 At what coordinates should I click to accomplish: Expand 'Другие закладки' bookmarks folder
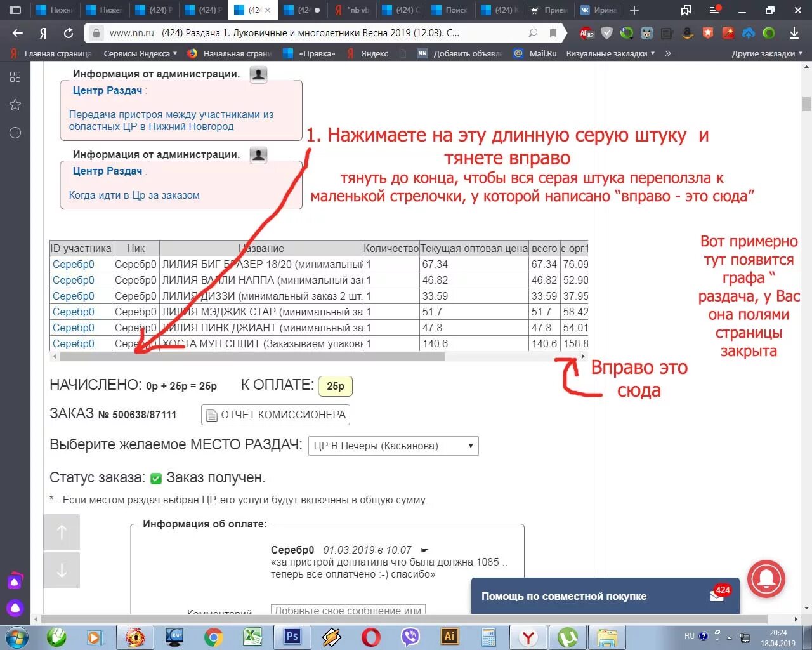click(767, 53)
